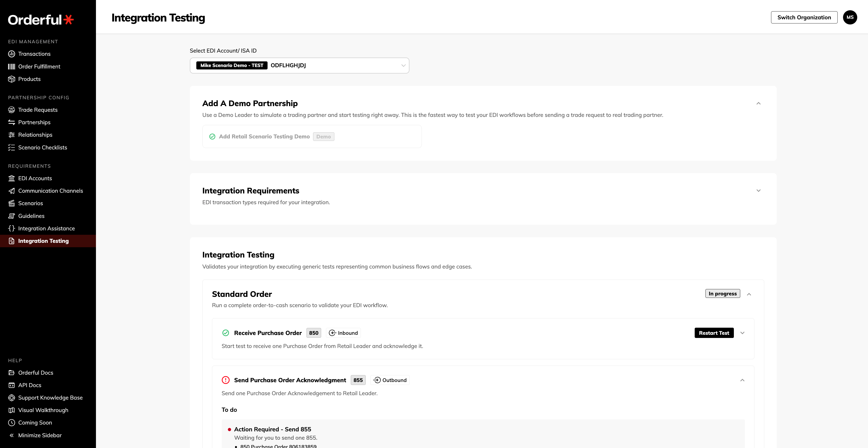Open Partnerships in the sidebar
868x448 pixels.
point(34,122)
